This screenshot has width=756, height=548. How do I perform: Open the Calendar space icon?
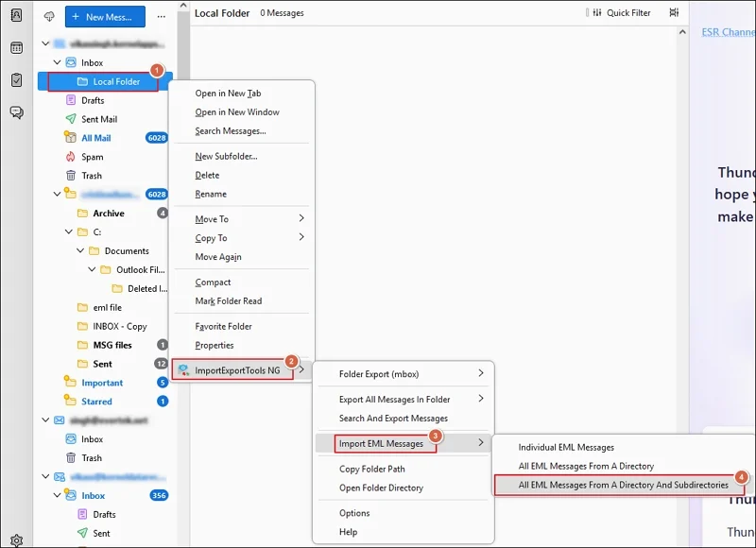(16, 48)
